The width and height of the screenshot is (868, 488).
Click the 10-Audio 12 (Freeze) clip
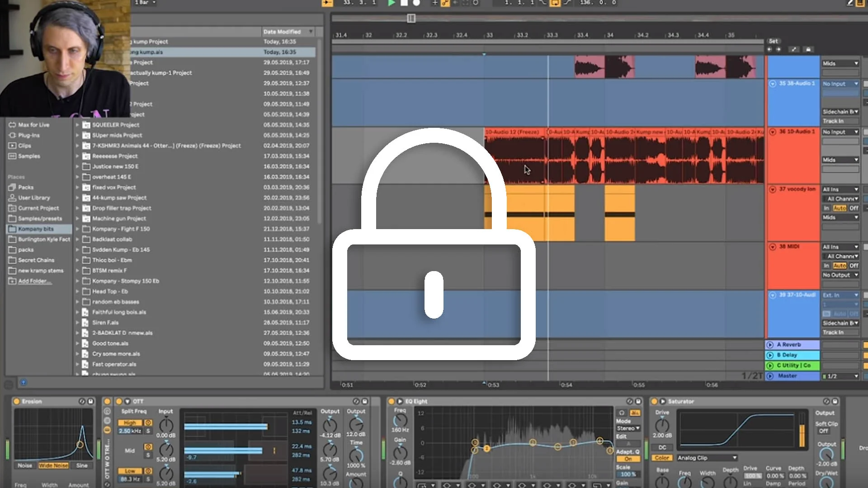coord(514,156)
